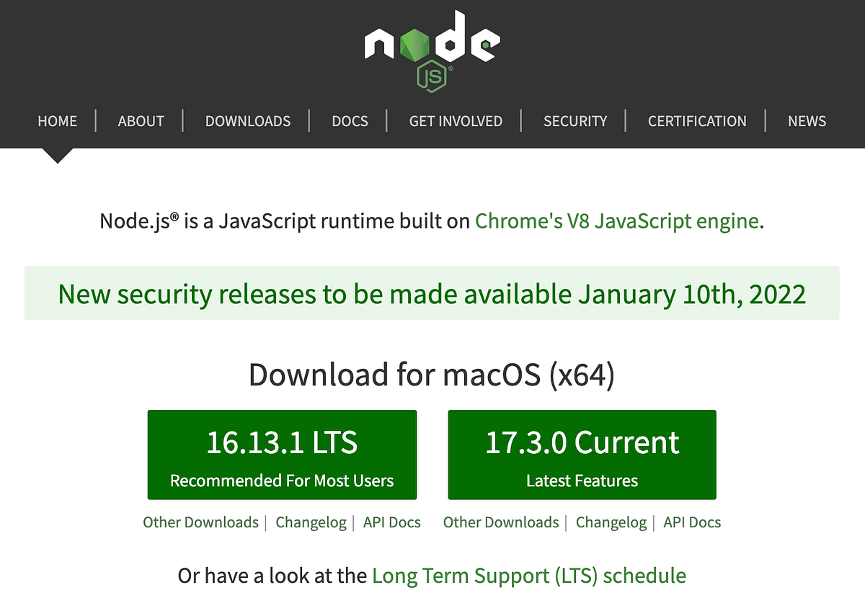Download the 16.13.1 LTS release
This screenshot has width=865, height=616.
(282, 454)
